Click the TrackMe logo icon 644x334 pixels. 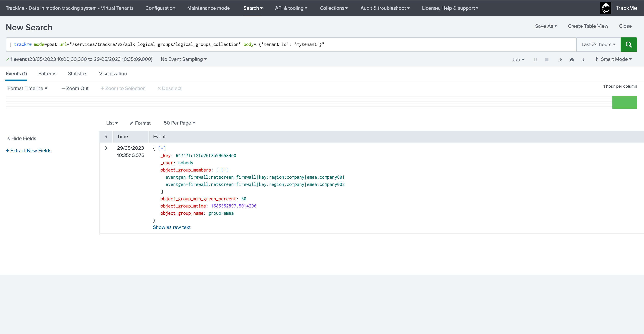coord(605,8)
